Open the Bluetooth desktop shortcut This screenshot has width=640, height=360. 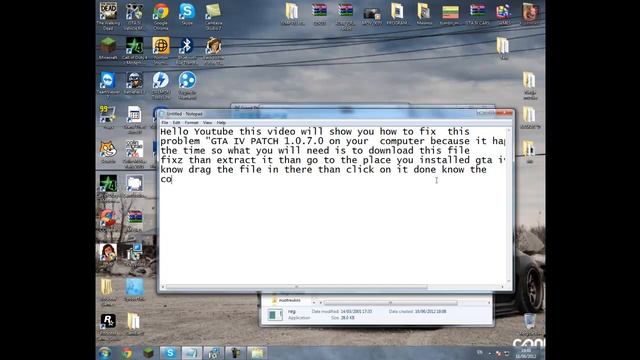[x=187, y=50]
